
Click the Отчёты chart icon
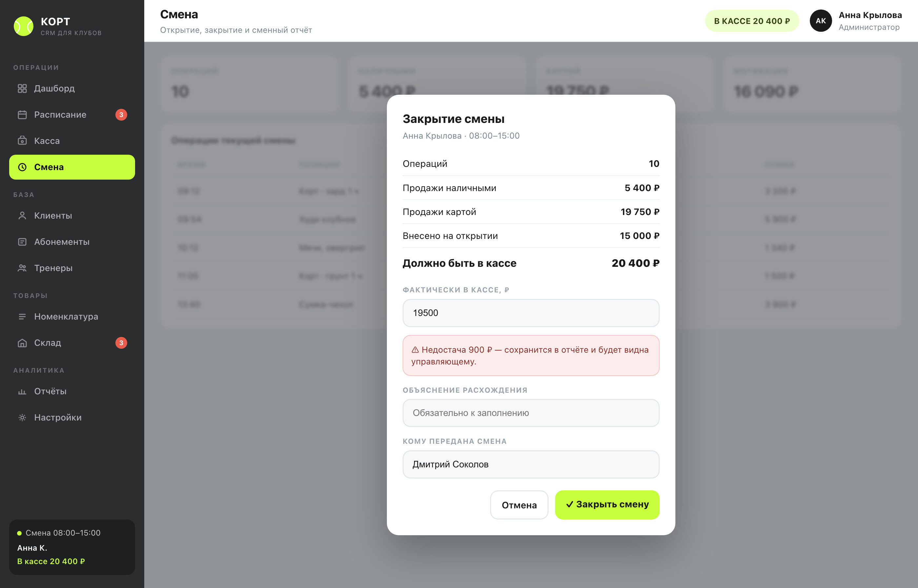(x=22, y=391)
